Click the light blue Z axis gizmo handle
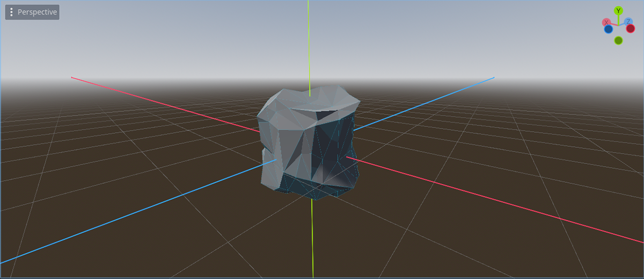 coord(628,22)
